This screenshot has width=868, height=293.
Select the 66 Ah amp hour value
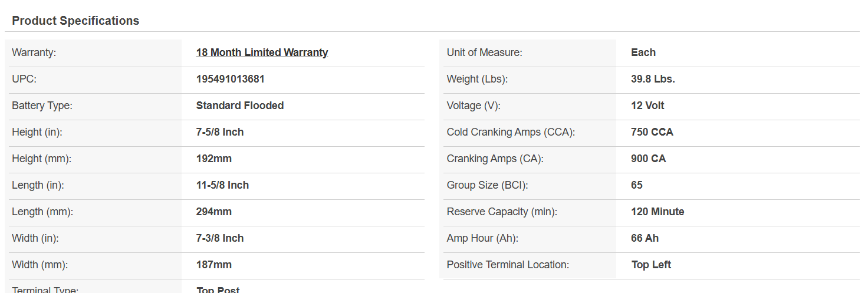(x=645, y=238)
